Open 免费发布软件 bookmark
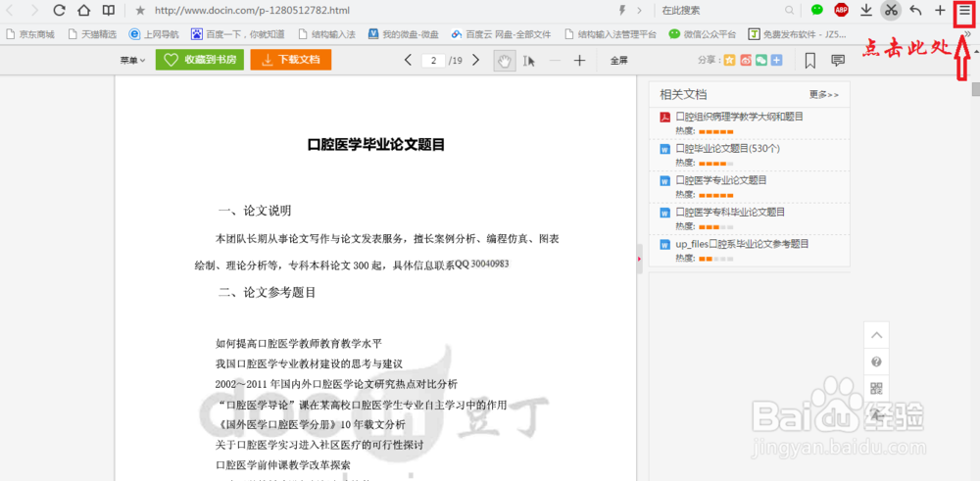 pyautogui.click(x=798, y=34)
